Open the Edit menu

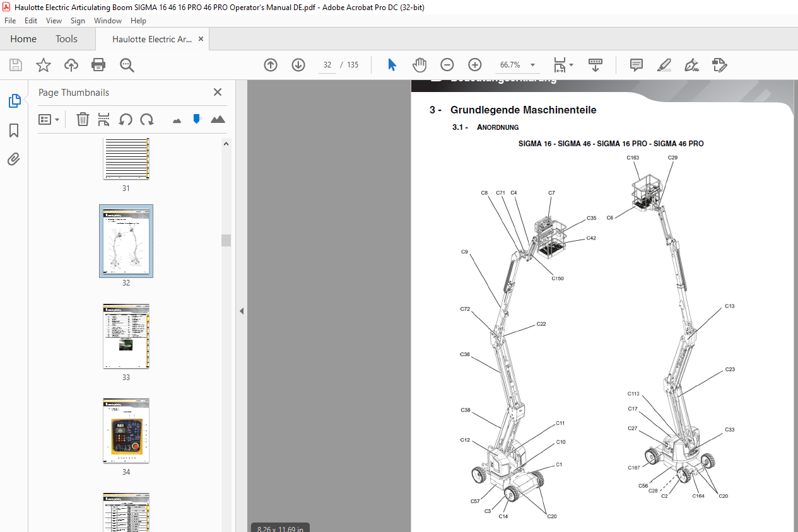click(x=31, y=21)
